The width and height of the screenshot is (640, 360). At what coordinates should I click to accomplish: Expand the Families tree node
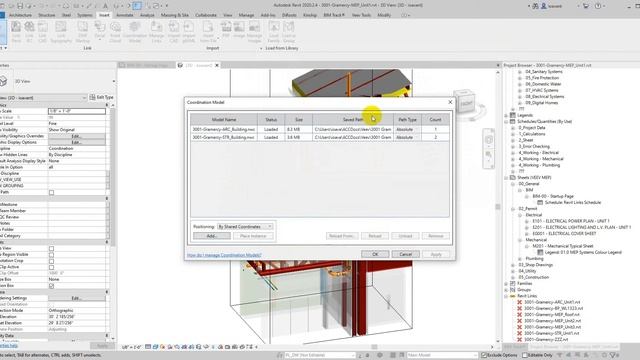pyautogui.click(x=507, y=283)
